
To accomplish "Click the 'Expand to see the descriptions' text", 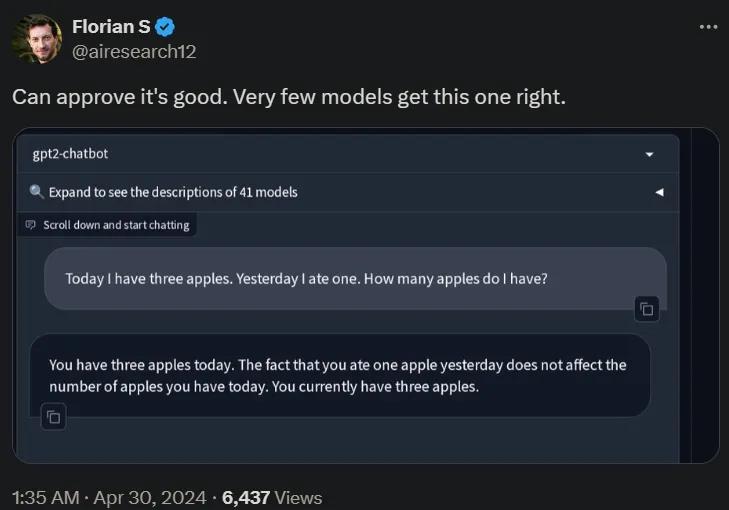I will tap(173, 192).
